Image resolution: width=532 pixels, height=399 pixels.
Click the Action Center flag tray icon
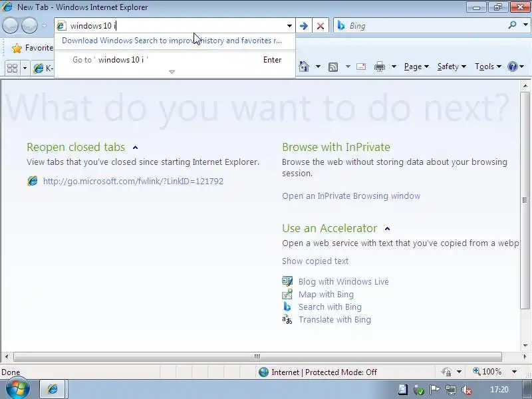435,390
